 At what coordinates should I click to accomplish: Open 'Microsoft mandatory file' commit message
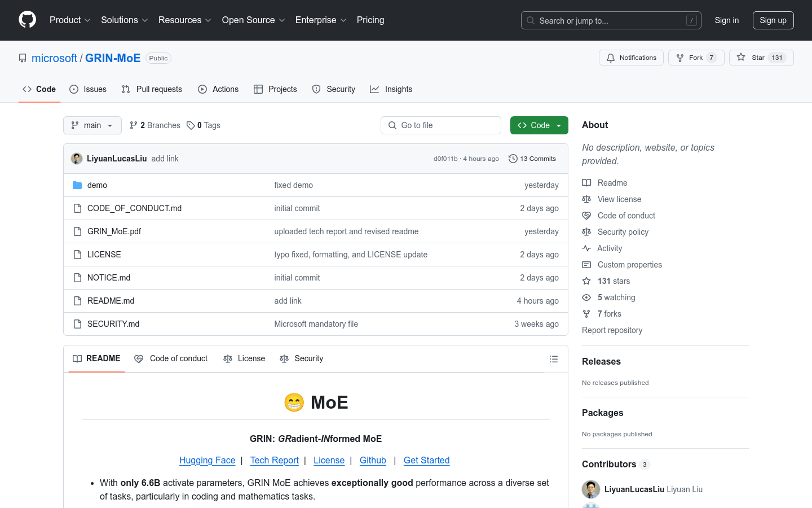point(316,324)
